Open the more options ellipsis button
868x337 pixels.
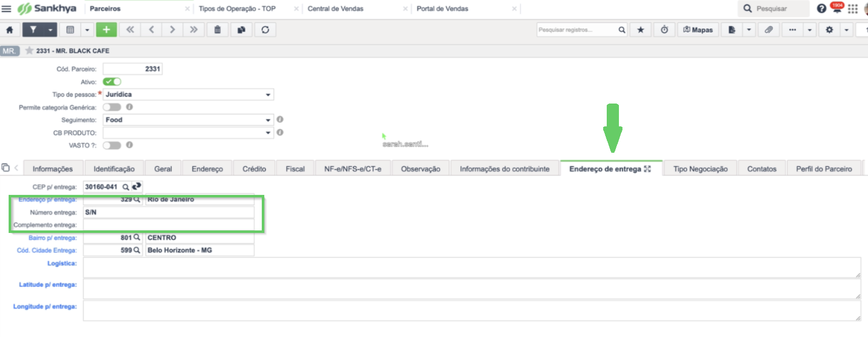click(793, 30)
